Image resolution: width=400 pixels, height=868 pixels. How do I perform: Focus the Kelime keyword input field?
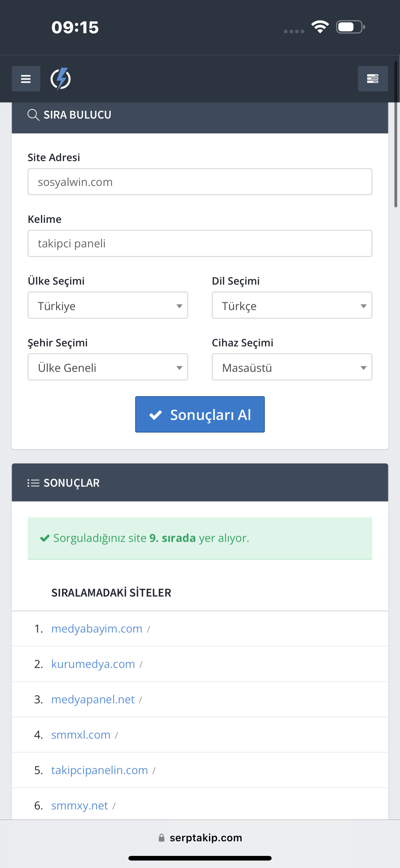click(200, 243)
